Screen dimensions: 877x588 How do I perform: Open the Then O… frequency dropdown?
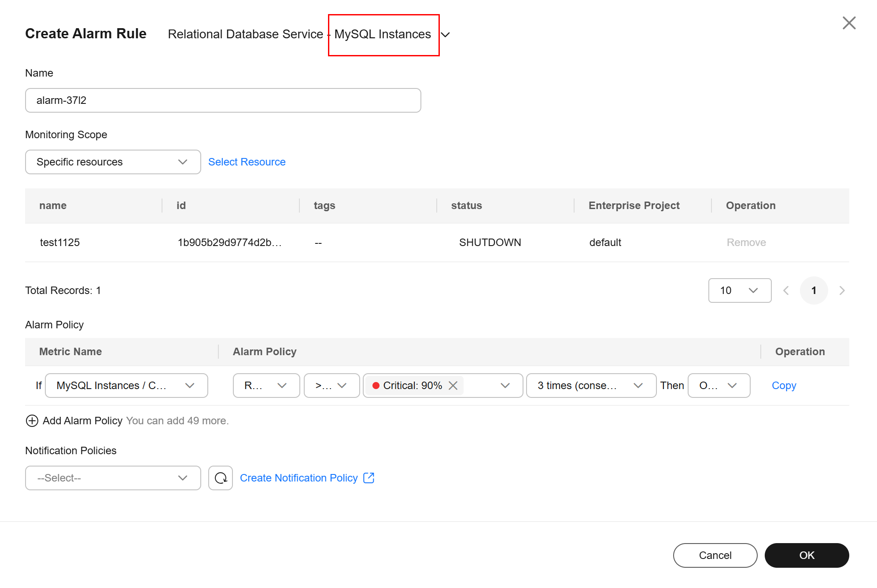pyautogui.click(x=719, y=386)
